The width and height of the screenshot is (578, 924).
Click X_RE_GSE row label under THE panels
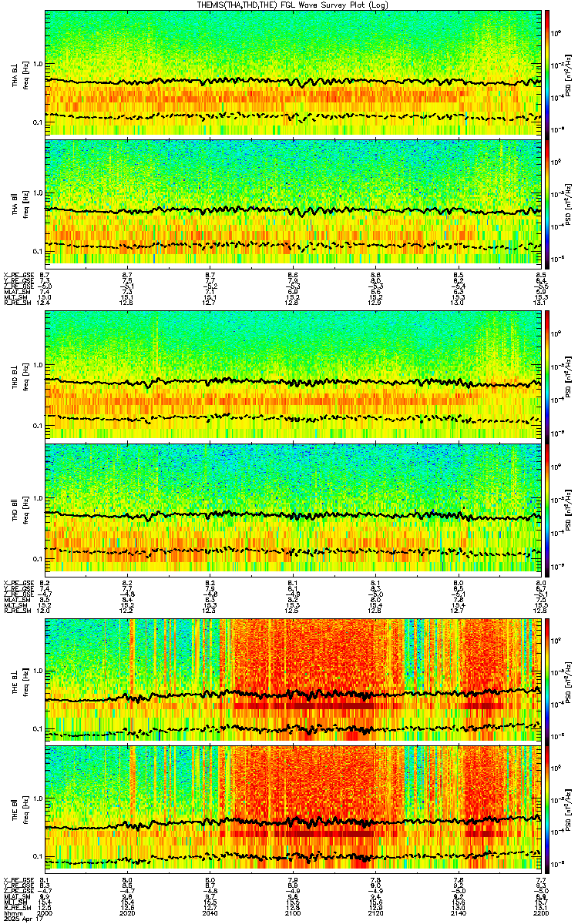[x=17, y=880]
